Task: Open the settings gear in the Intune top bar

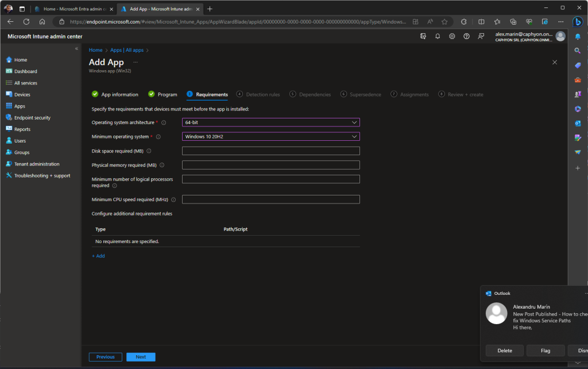Action: coord(452,36)
